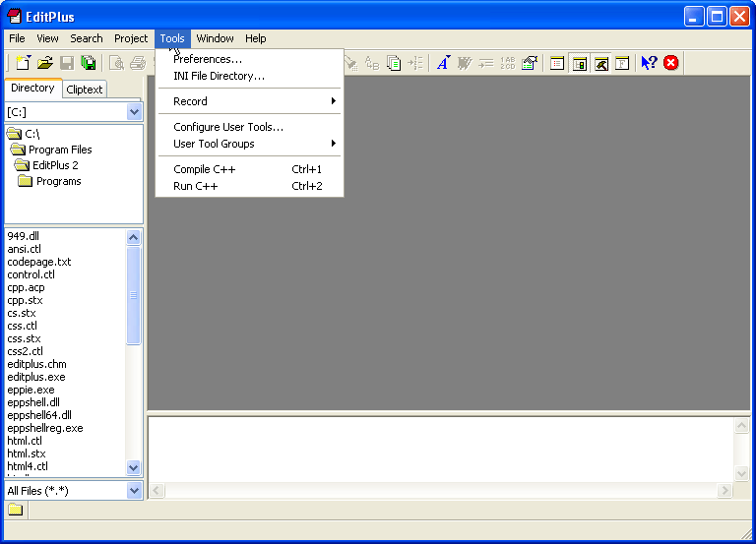756x544 pixels.
Task: Open the Project menu
Action: 131,38
